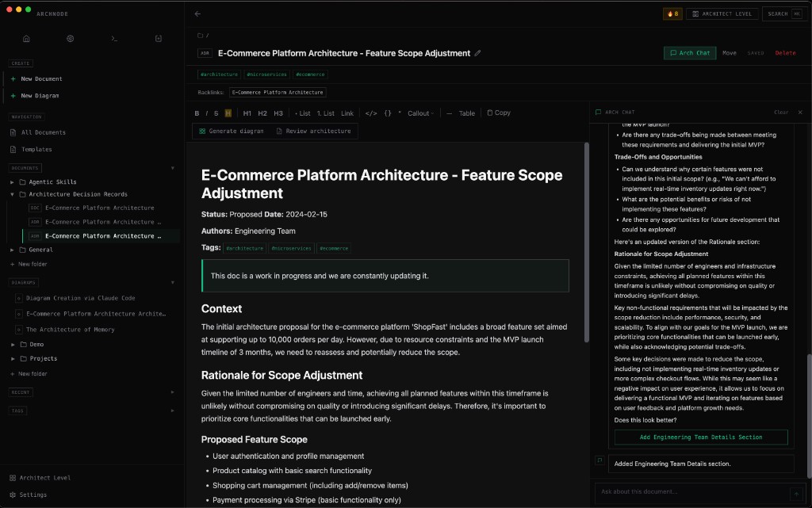The height and width of the screenshot is (508, 812).
Task: Open the Search box in top bar
Action: [784, 14]
